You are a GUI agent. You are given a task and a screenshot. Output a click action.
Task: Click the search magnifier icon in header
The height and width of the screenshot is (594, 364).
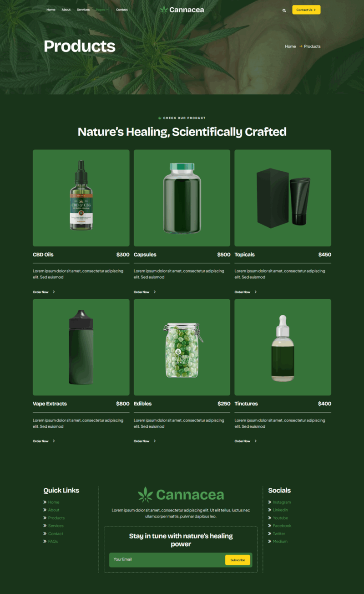[284, 10]
